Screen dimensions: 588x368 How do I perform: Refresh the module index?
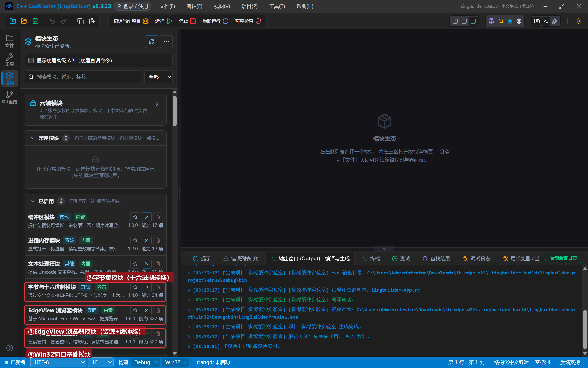click(152, 42)
